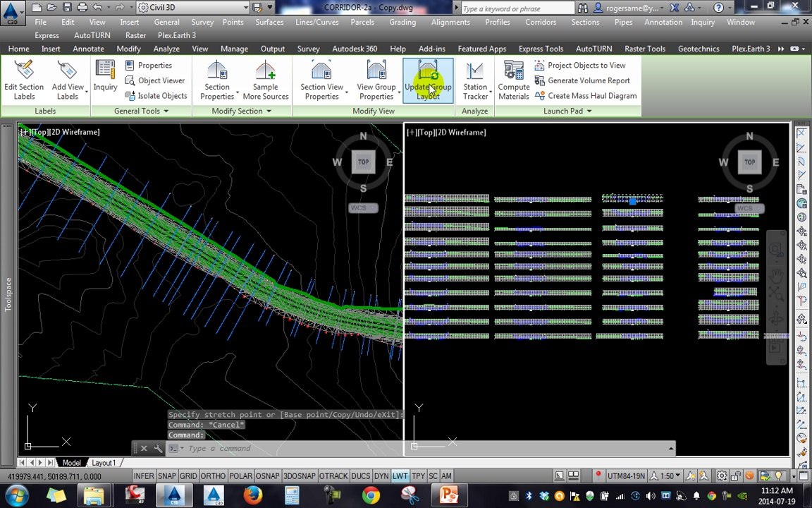Toggle OSNAP object snap
Viewport: 812px width, 508px height.
tap(268, 476)
